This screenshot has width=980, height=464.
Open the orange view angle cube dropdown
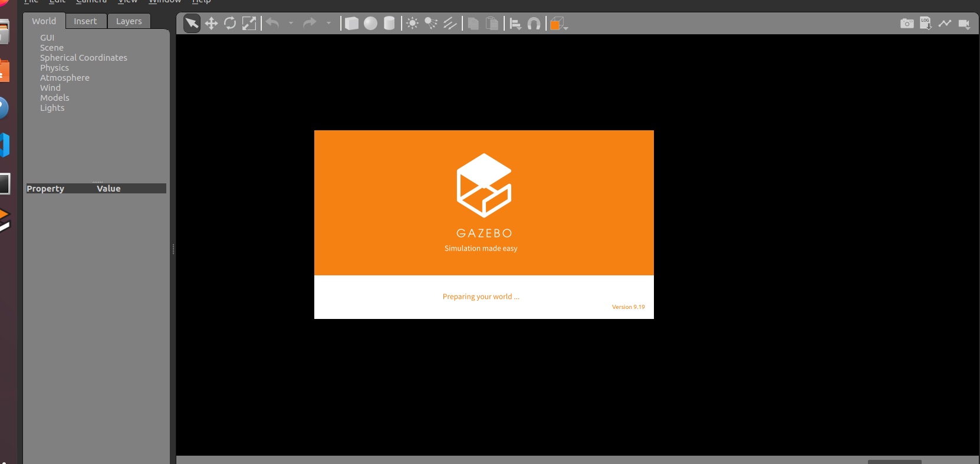pos(558,24)
